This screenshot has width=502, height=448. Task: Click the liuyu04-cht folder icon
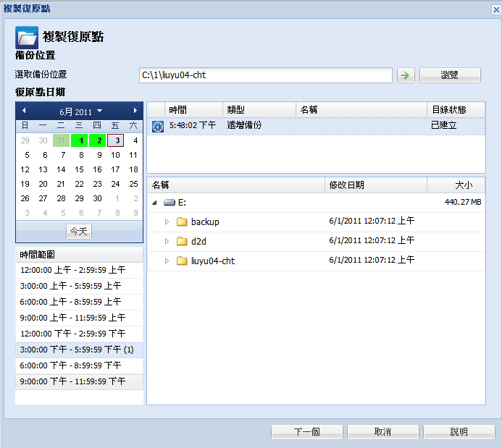(182, 261)
